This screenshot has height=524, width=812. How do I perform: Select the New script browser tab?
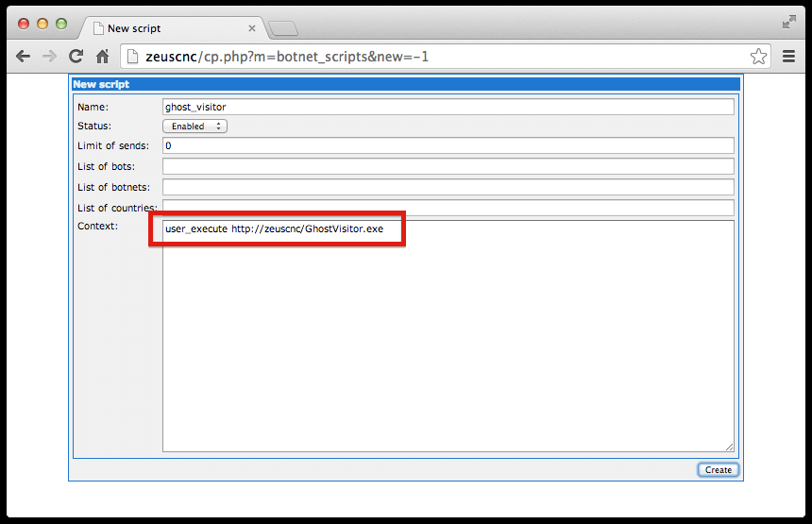(174, 28)
